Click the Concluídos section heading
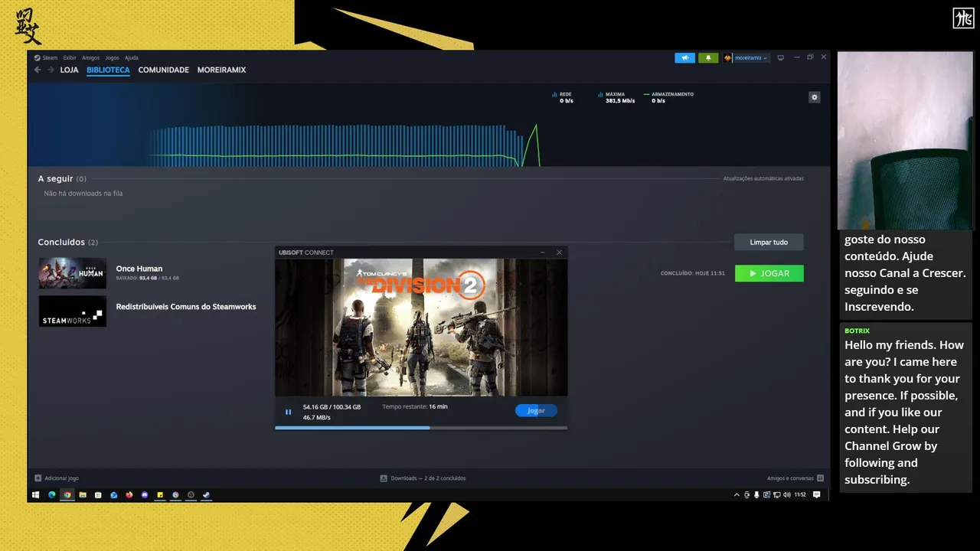 (x=67, y=242)
